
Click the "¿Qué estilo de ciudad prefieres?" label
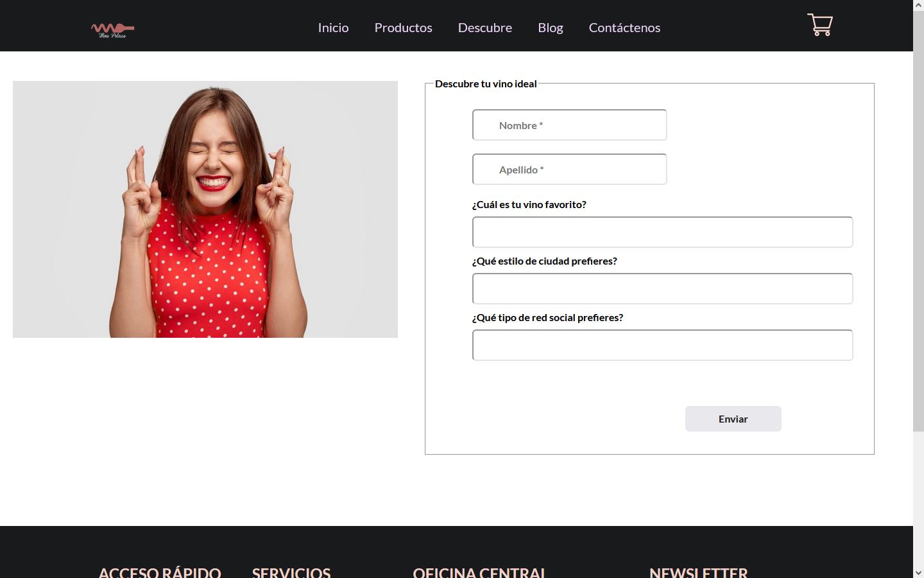click(x=544, y=261)
